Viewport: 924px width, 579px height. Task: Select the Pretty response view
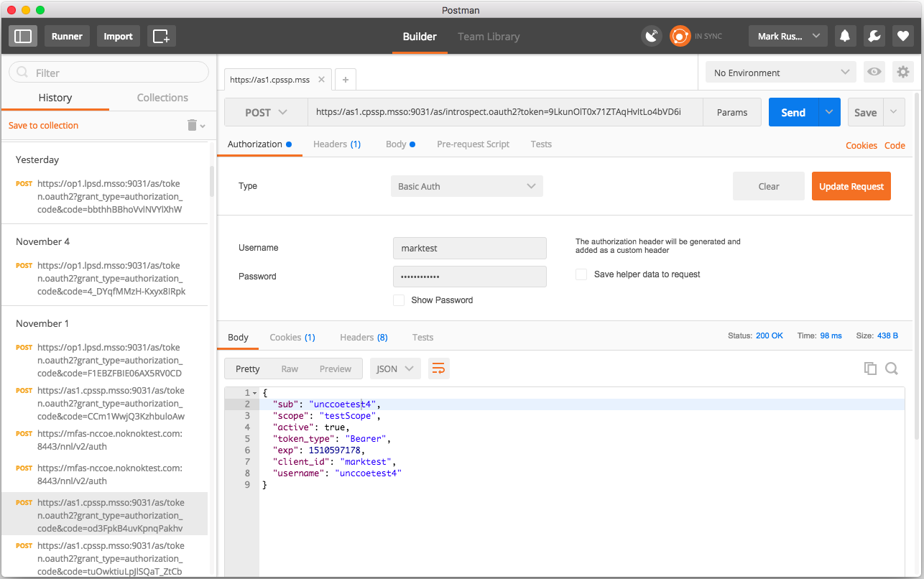pyautogui.click(x=248, y=369)
